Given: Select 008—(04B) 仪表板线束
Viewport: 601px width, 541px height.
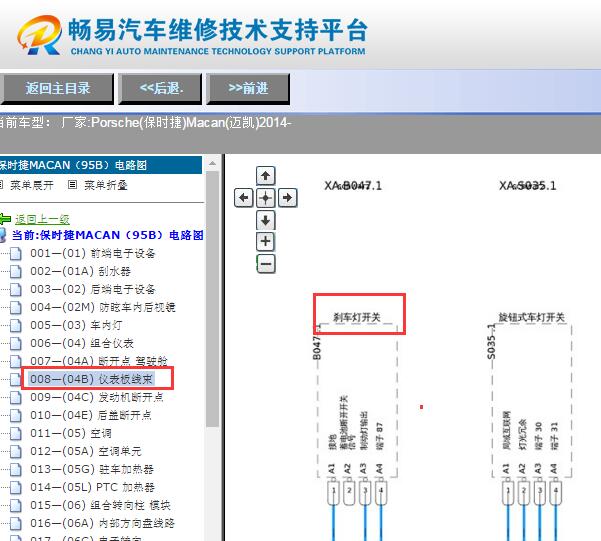Looking at the screenshot, I should (92, 379).
